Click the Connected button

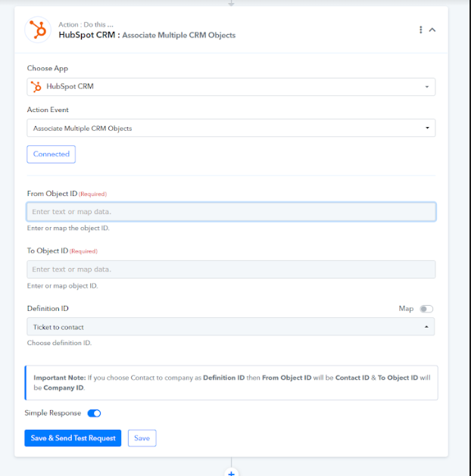point(51,154)
